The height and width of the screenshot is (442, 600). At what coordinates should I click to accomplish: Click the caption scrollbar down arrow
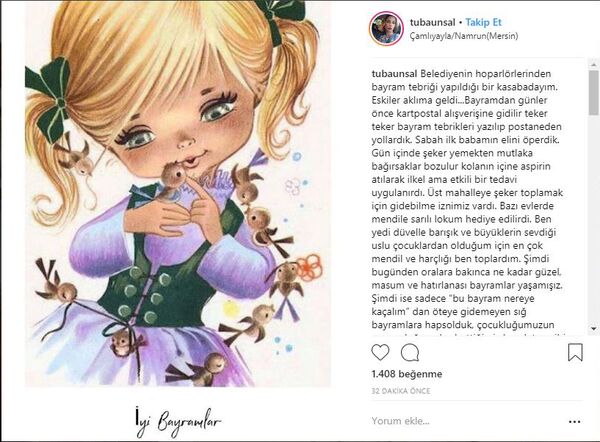593,328
